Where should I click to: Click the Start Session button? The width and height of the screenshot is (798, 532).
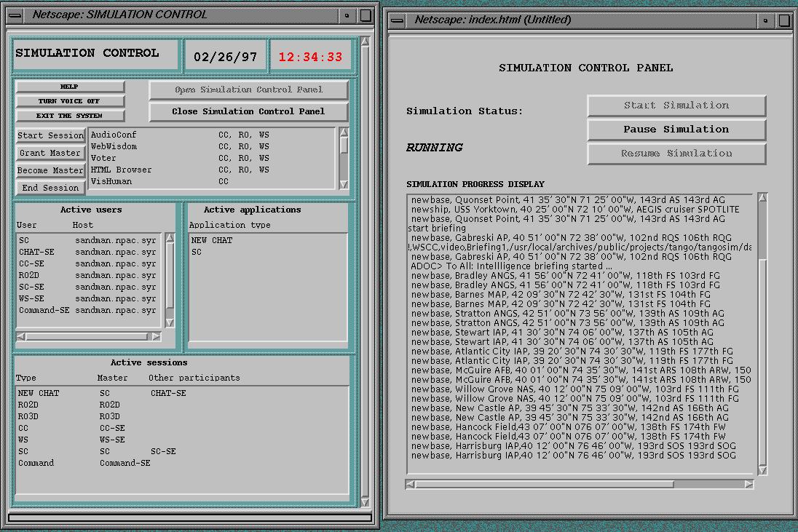pyautogui.click(x=50, y=135)
